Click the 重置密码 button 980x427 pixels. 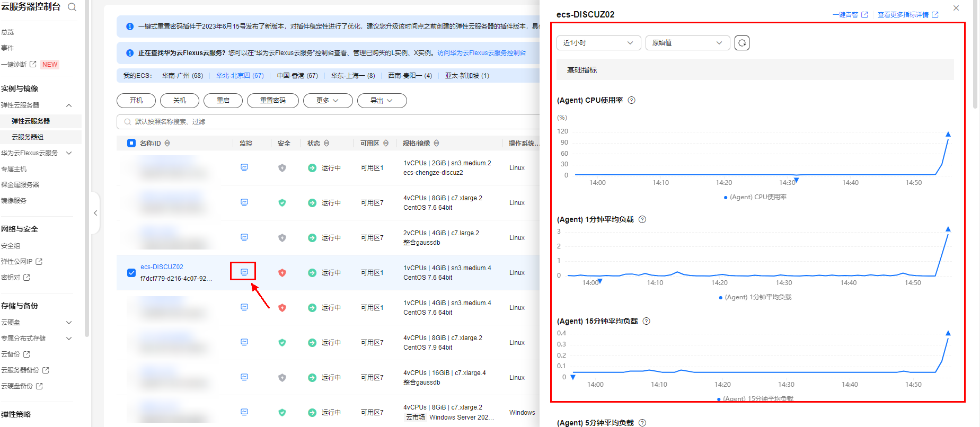click(x=273, y=101)
